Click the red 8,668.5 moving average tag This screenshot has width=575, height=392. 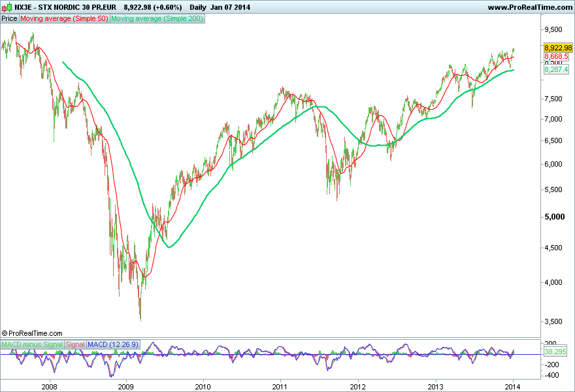[556, 56]
